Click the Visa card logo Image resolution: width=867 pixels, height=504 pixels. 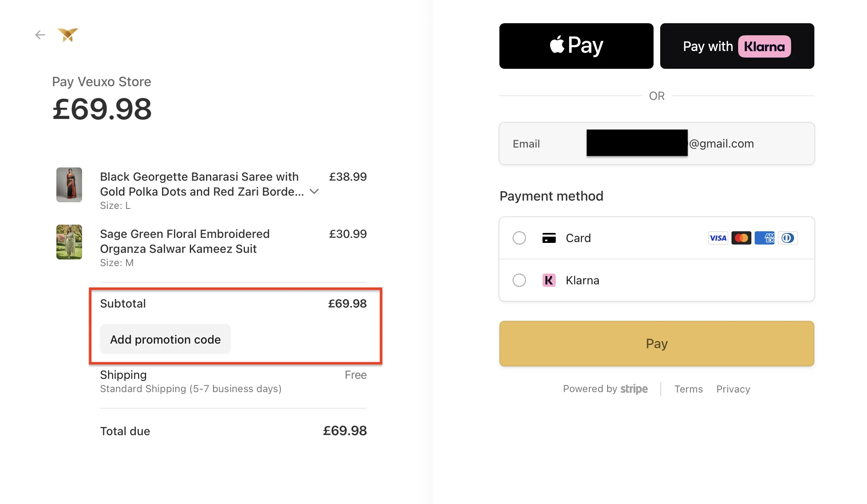pyautogui.click(x=718, y=238)
